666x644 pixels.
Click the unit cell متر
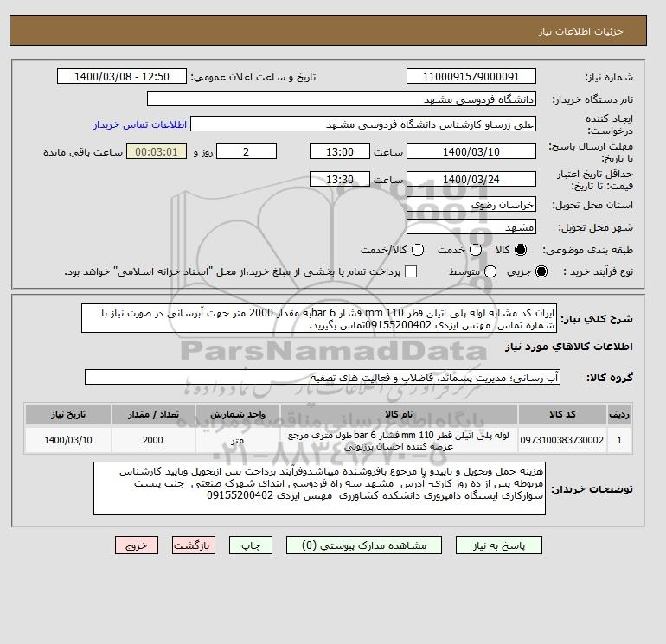[x=238, y=440]
